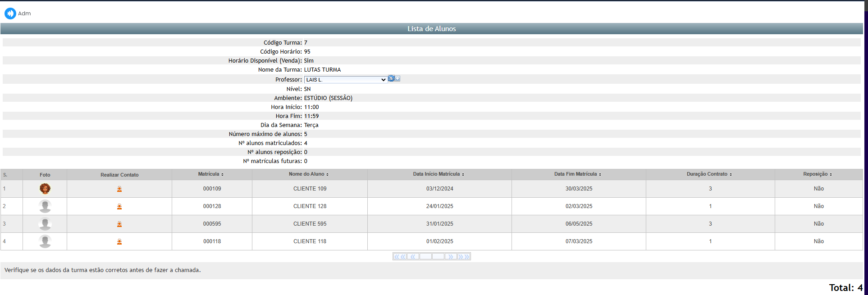
Task: Click the photo of CLIENTE 109
Action: [45, 189]
